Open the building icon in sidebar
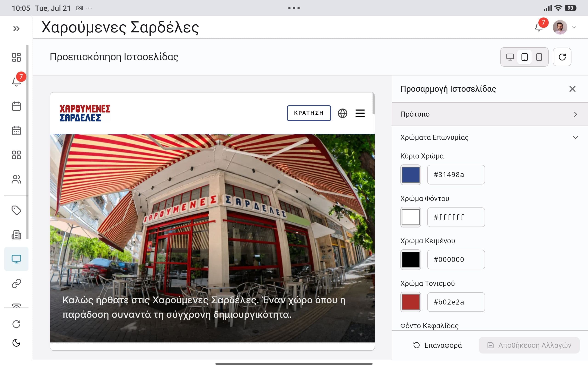The width and height of the screenshot is (588, 368). click(x=16, y=235)
